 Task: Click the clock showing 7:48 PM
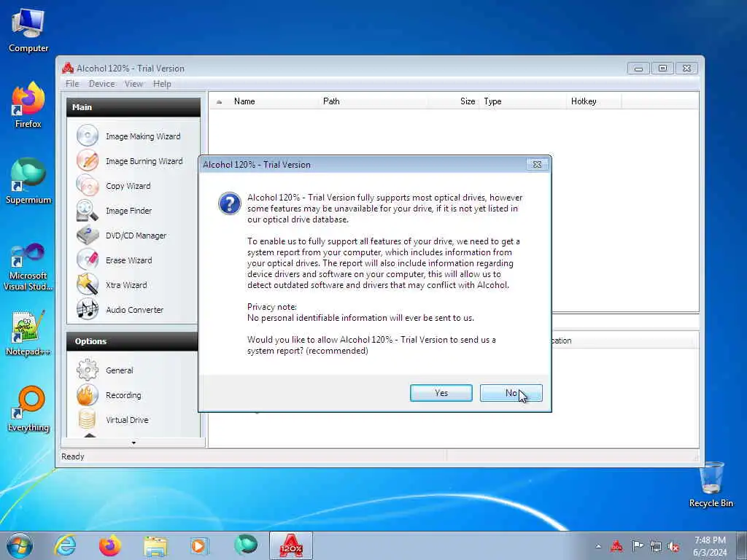point(710,546)
